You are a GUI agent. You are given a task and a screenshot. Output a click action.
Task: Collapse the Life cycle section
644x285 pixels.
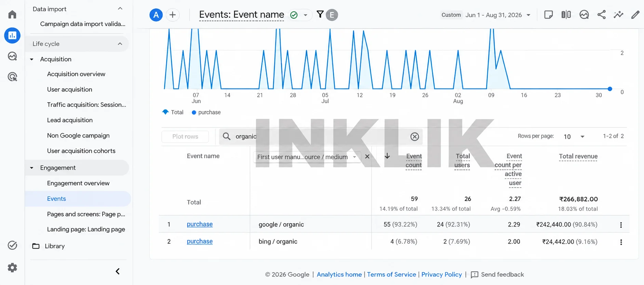(120, 44)
